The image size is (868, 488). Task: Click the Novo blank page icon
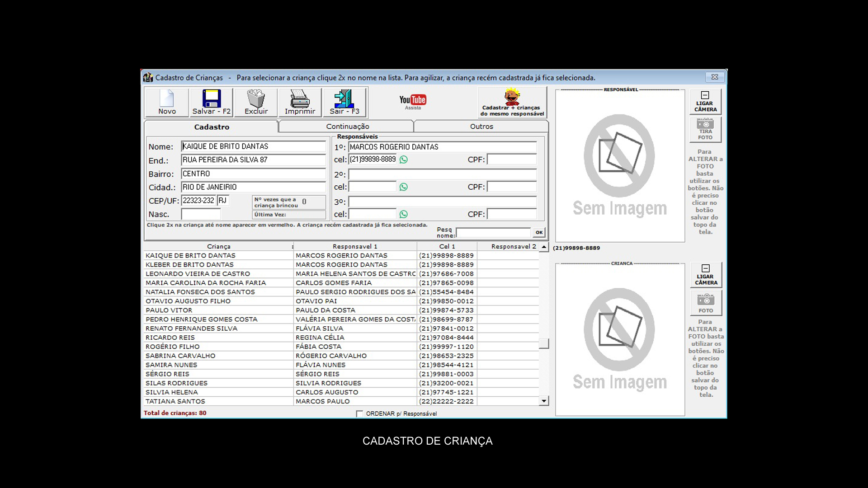pos(166,99)
